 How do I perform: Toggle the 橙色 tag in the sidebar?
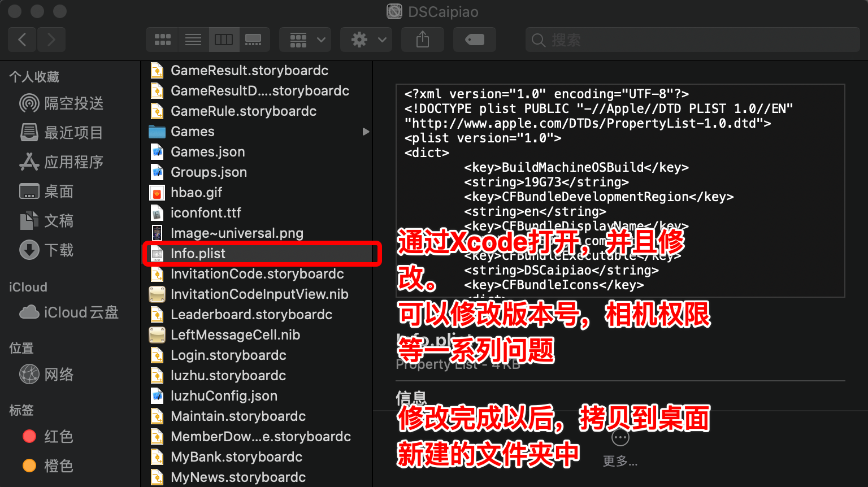point(59,466)
